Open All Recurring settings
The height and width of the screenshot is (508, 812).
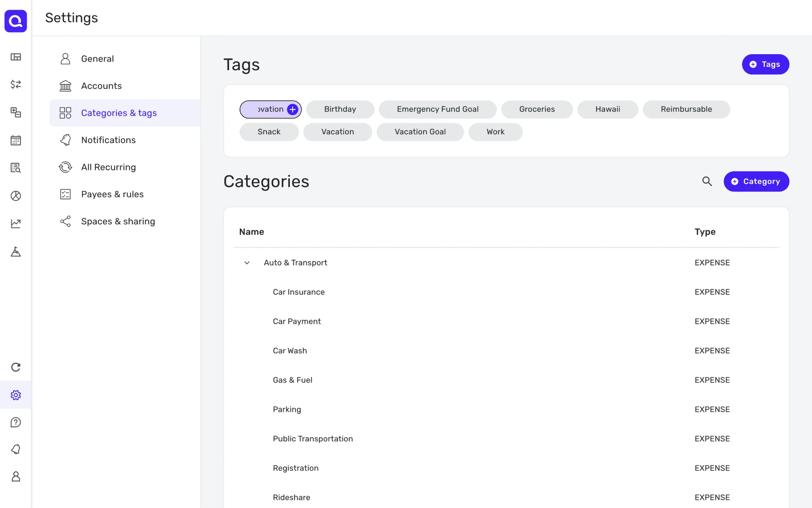click(108, 167)
